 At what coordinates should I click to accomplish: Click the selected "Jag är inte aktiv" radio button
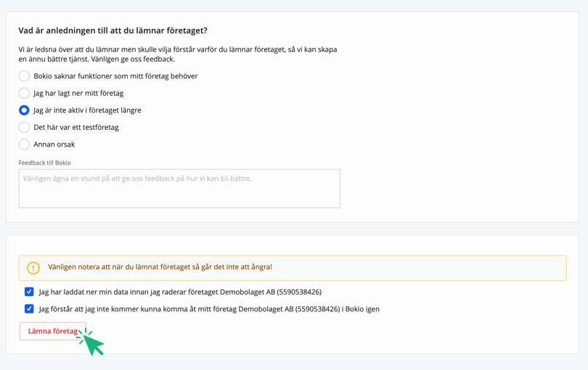(x=24, y=110)
